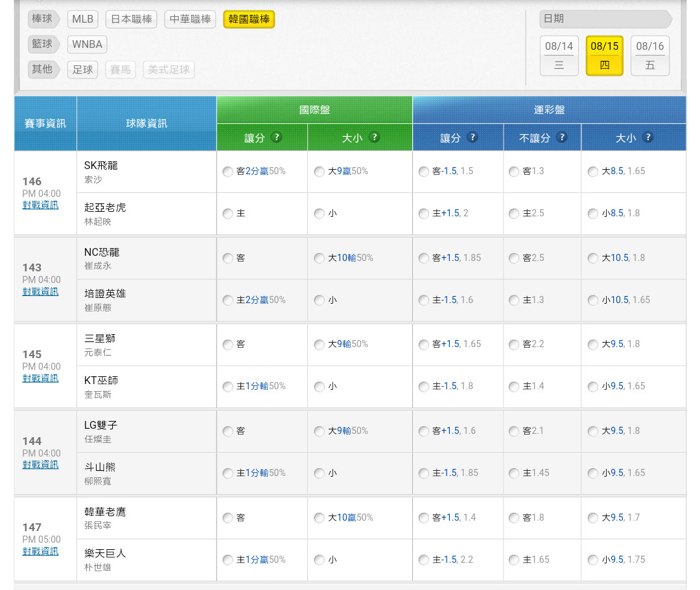700x590 pixels.
Task: Pick 主1.65 for 樂天巨人
Action: [x=514, y=560]
